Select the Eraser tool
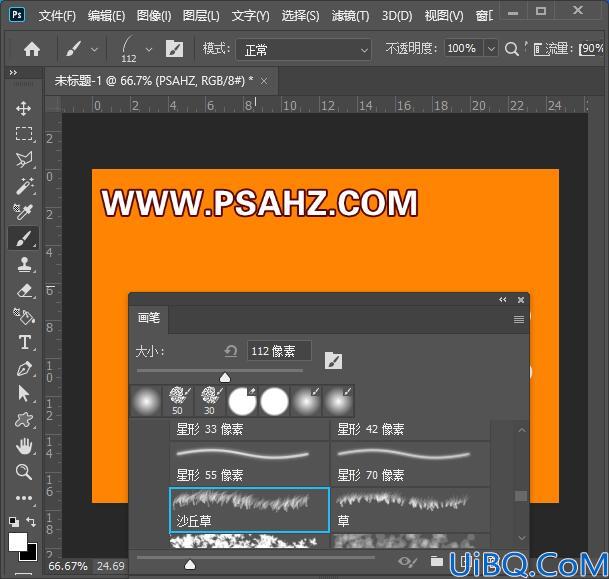Viewport: 609px width, 579px height. [x=24, y=290]
